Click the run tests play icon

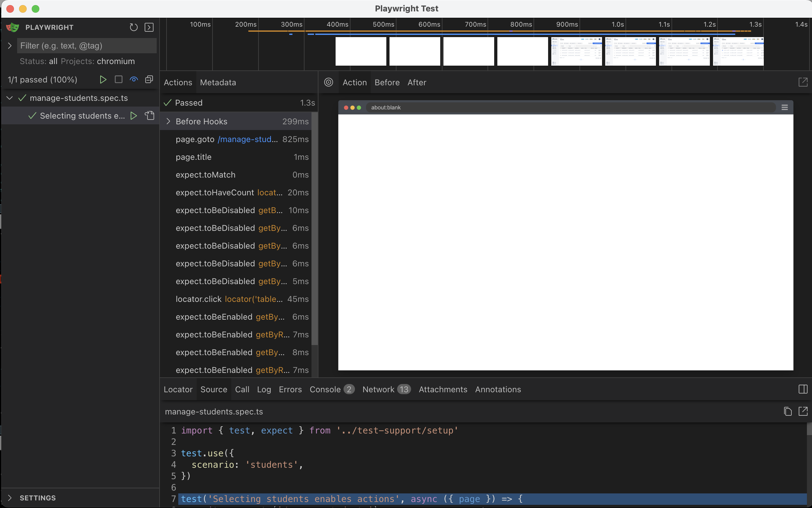click(103, 80)
